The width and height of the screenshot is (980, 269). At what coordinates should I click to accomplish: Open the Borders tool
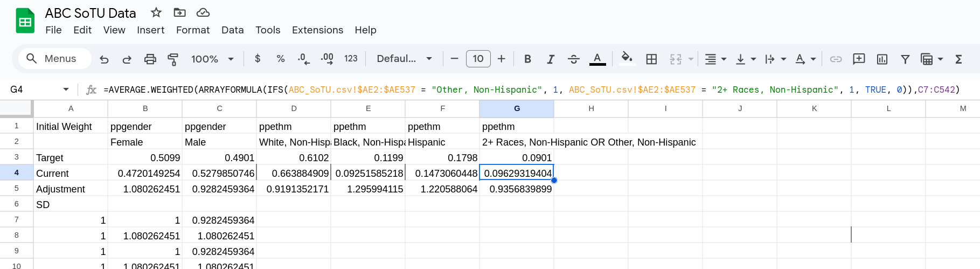click(651, 59)
